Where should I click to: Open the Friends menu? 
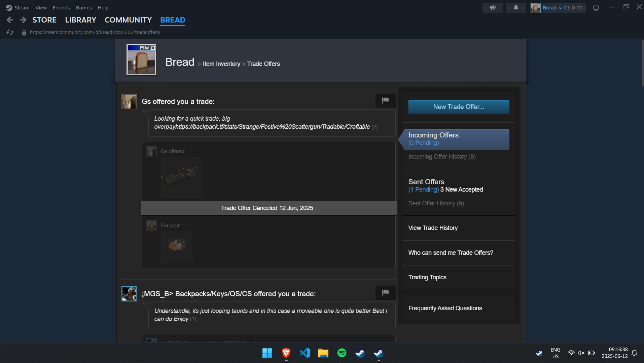coord(61,7)
